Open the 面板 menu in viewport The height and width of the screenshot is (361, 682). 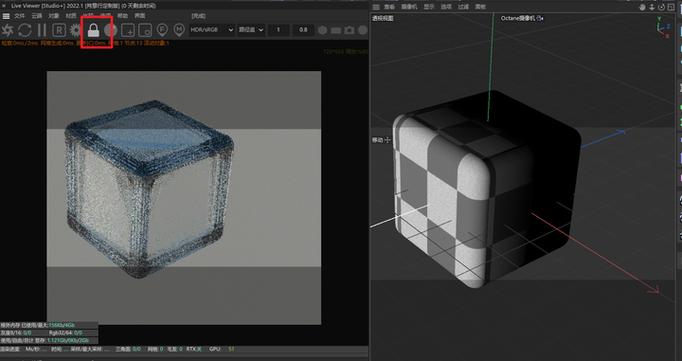[480, 7]
